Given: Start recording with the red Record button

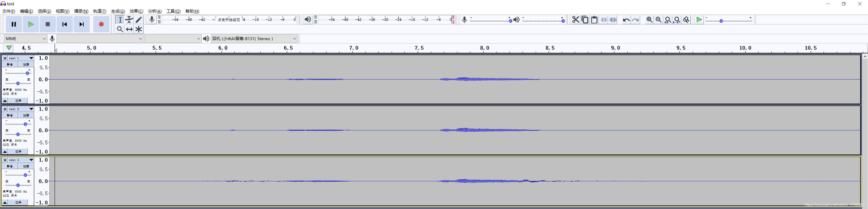Looking at the screenshot, I should point(101,24).
